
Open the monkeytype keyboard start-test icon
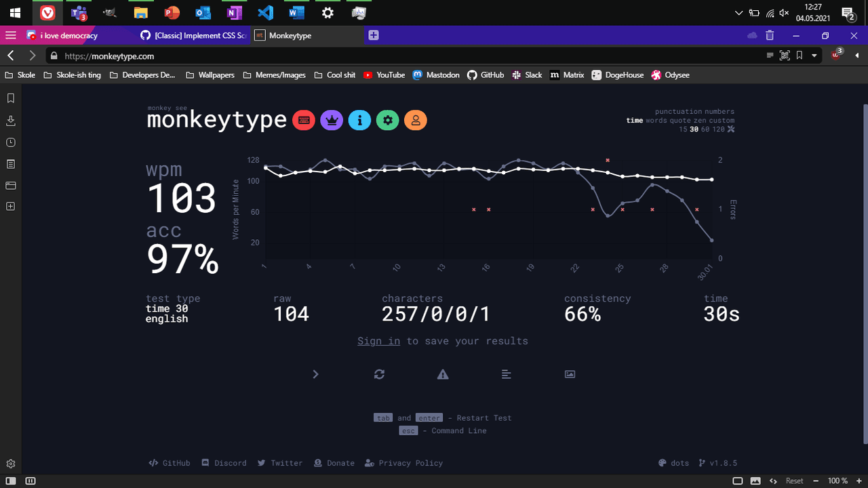tap(304, 121)
